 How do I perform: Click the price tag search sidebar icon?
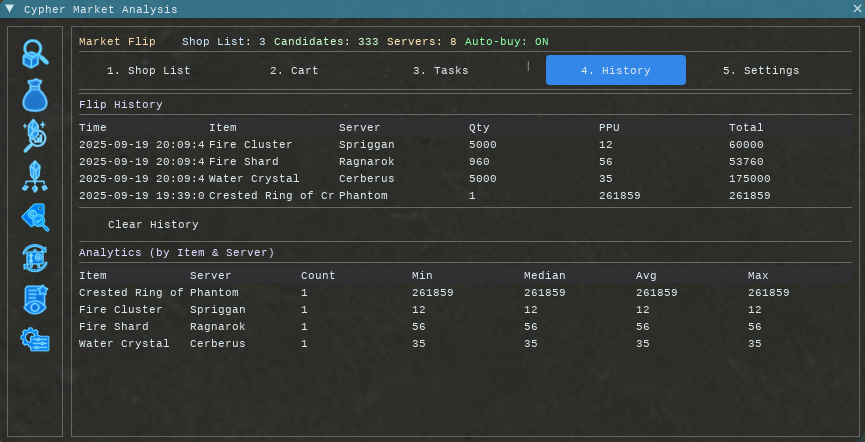pyautogui.click(x=35, y=217)
